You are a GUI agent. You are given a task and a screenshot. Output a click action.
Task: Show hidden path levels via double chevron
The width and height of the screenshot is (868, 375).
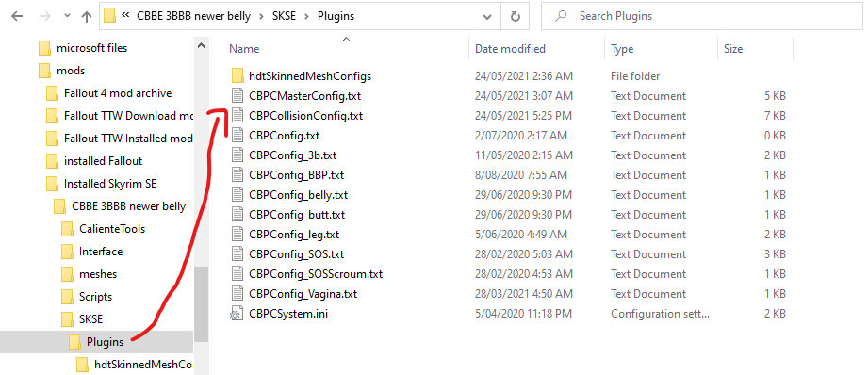pyautogui.click(x=125, y=16)
